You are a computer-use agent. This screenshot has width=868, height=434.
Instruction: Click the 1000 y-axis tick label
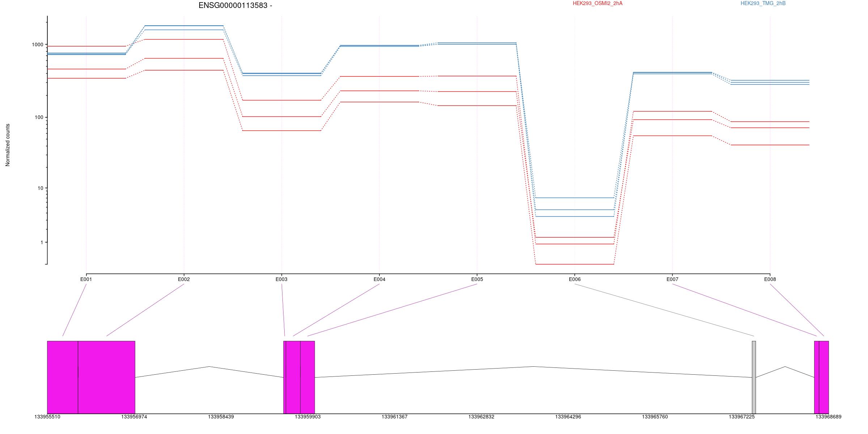(38, 44)
